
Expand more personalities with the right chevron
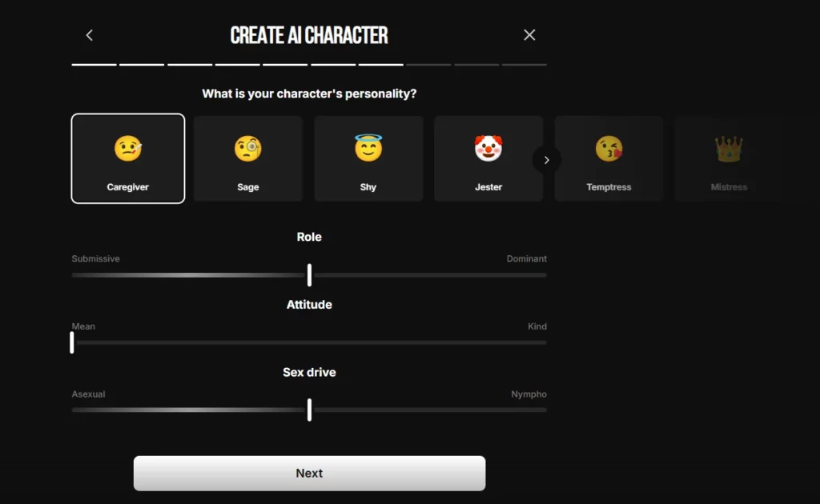pyautogui.click(x=547, y=160)
